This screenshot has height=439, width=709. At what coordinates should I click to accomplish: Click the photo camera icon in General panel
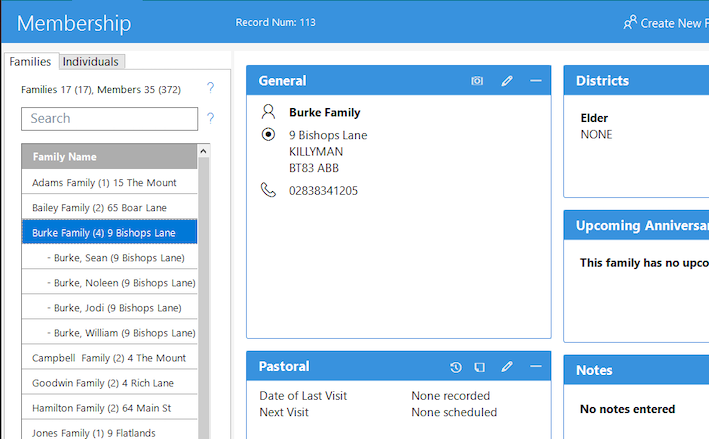(x=477, y=81)
